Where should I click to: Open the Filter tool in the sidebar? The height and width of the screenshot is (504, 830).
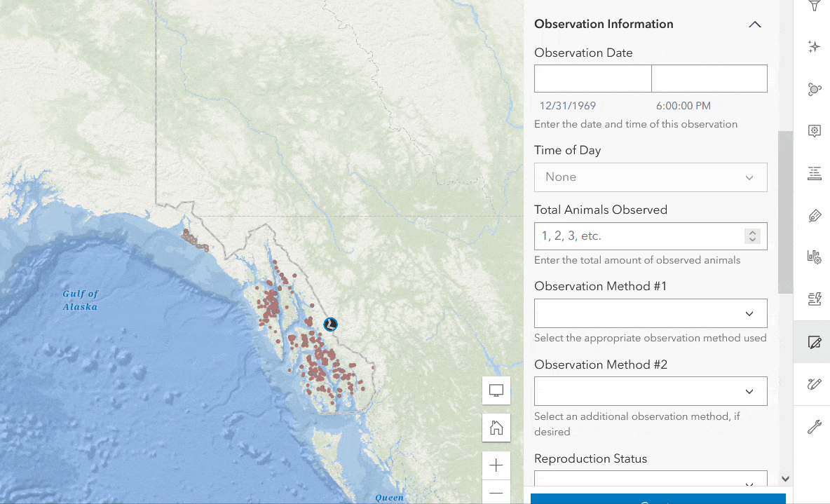(814, 6)
